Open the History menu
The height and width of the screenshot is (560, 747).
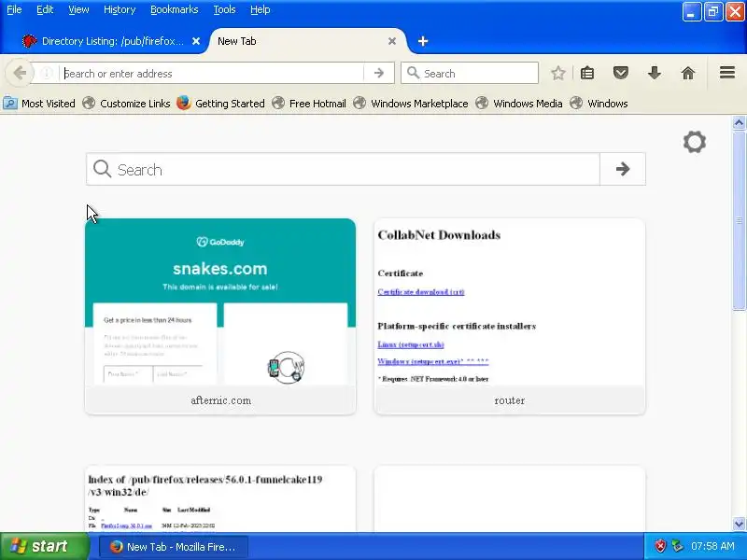pyautogui.click(x=120, y=9)
